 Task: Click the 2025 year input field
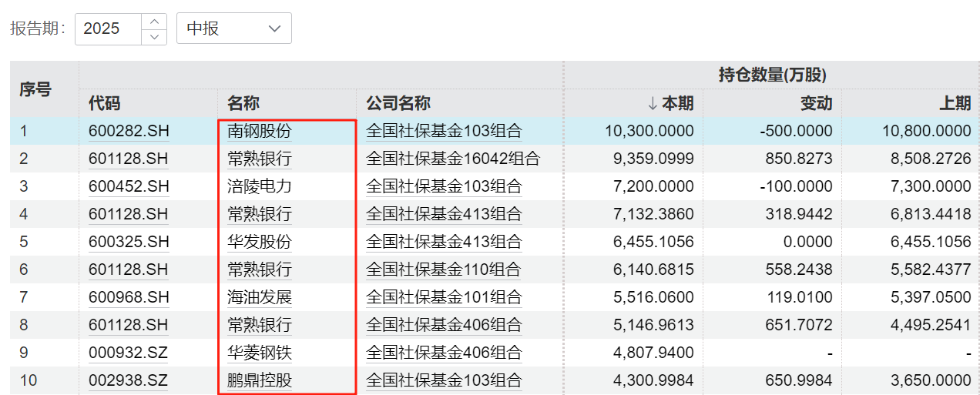108,28
